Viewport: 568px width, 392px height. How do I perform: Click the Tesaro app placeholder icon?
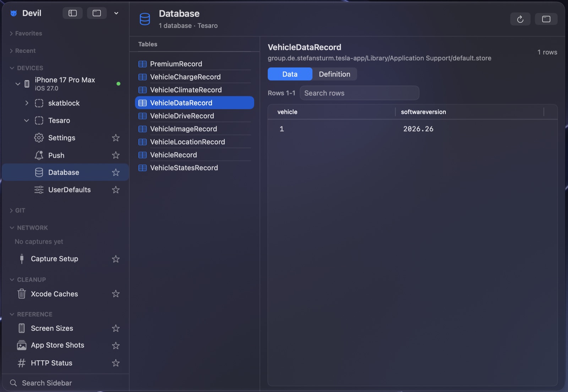(39, 121)
